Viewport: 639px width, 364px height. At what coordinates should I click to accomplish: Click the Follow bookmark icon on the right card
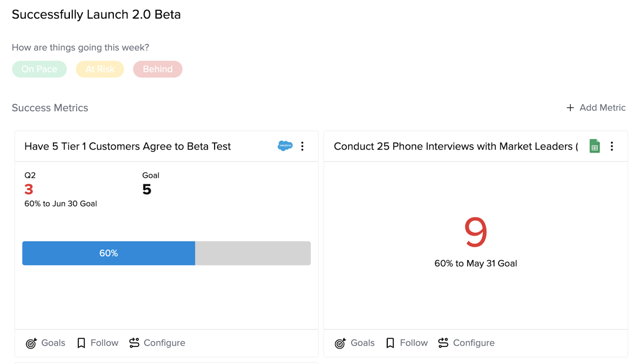point(390,343)
